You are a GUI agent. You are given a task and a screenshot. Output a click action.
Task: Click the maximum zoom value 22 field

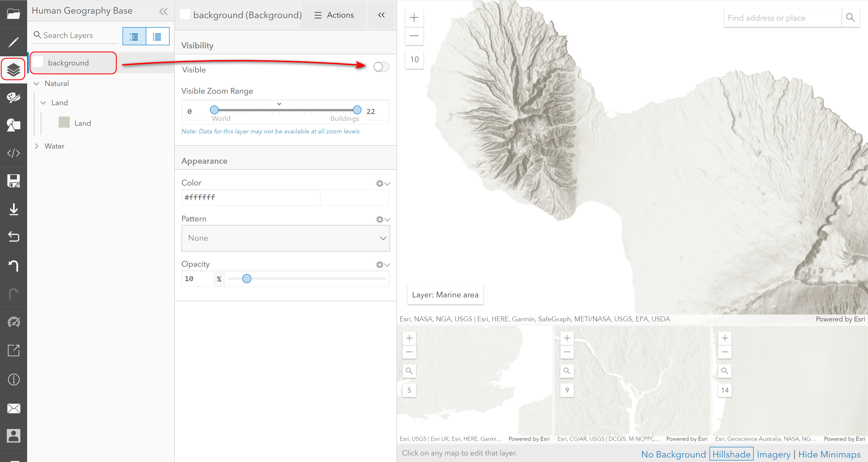coord(375,112)
